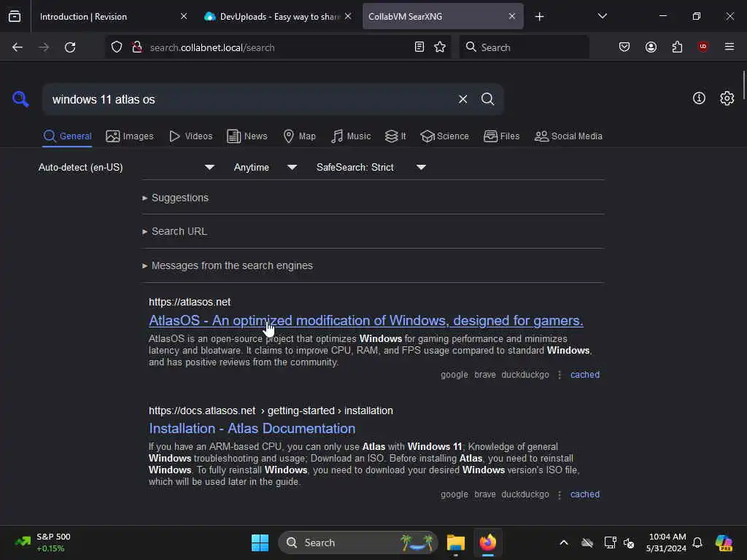This screenshot has height=560, width=747.
Task: Open engine options dots for Installation result
Action: tap(560, 494)
